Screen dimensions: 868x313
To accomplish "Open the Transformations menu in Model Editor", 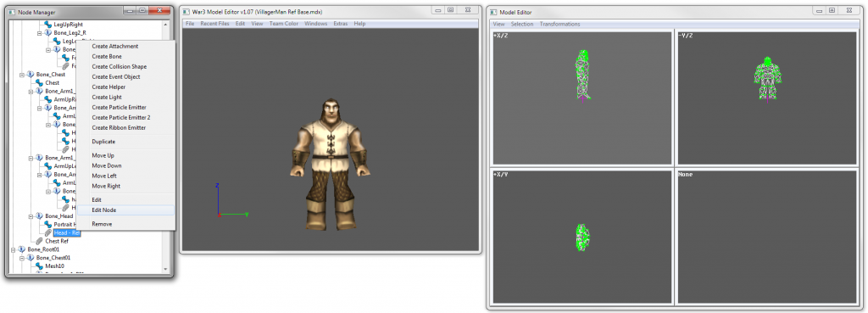I will pos(560,25).
